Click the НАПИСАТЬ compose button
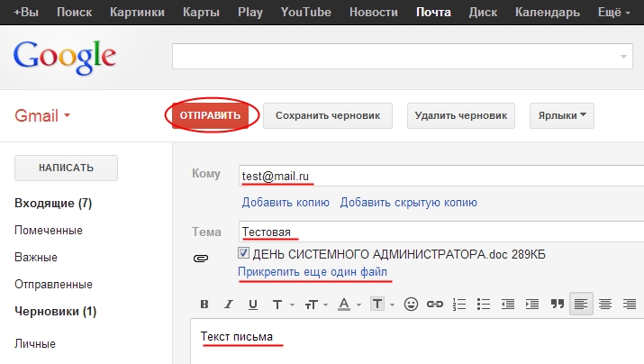The image size is (644, 364). (x=66, y=168)
